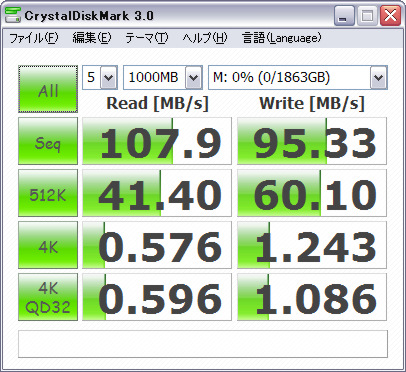Expand the M: drive selection dropdown

pyautogui.click(x=378, y=78)
